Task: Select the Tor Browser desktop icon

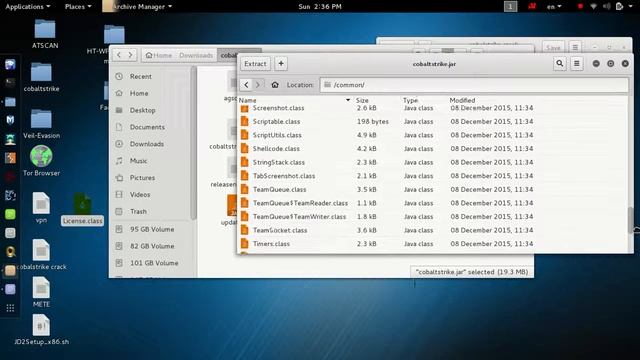Action: [x=41, y=161]
